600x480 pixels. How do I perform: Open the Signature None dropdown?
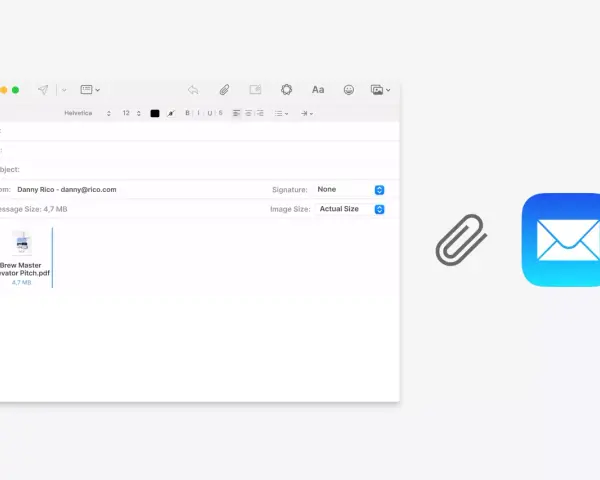click(351, 189)
